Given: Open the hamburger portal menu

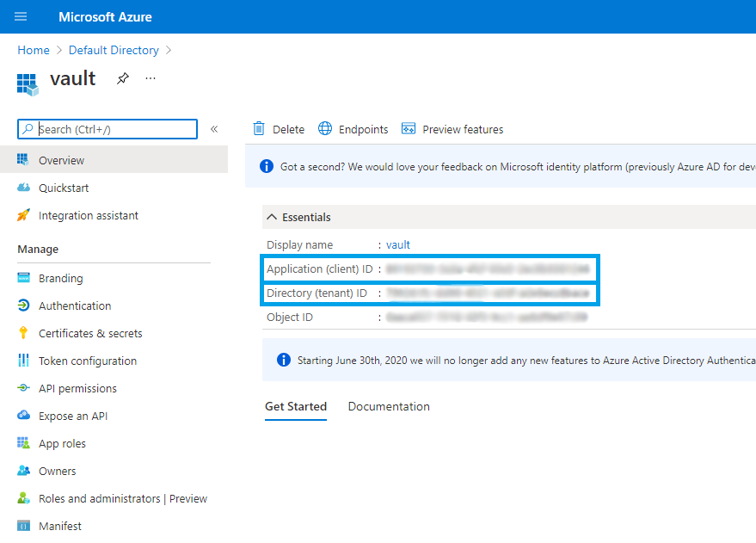Looking at the screenshot, I should pyautogui.click(x=21, y=17).
